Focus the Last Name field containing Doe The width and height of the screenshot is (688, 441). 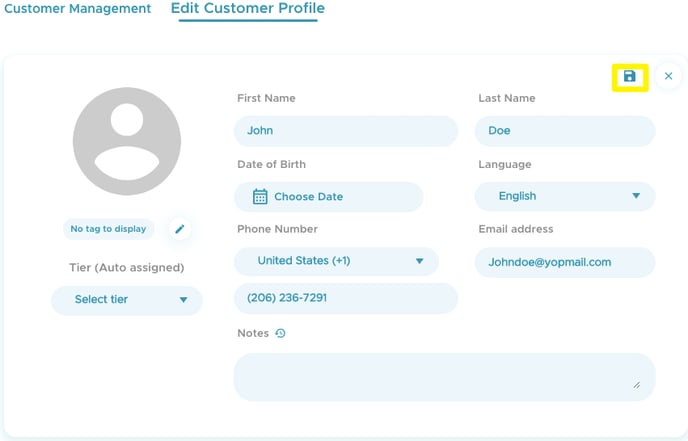click(565, 131)
